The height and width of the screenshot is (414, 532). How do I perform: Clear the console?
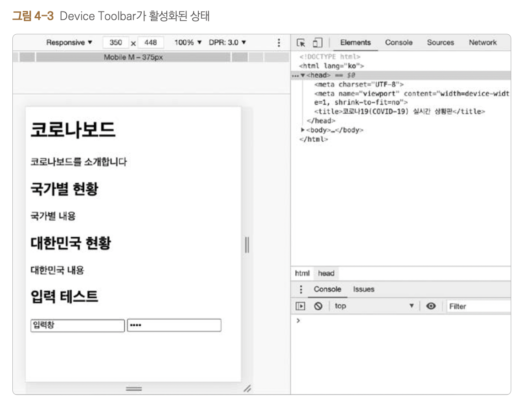(x=318, y=306)
